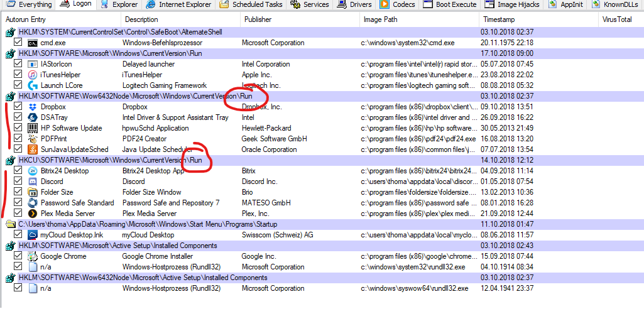Open the Explorer tab
Viewport: 644px width, 309px height.
(120, 4)
